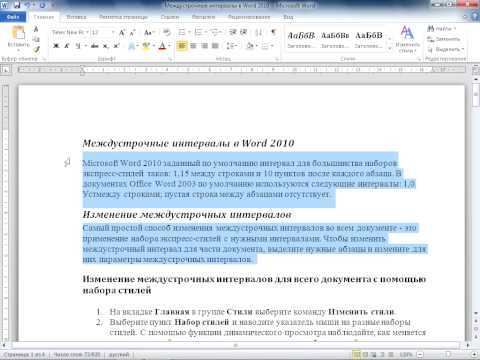Switch to the Главная (Home) tab
This screenshot has height=360, width=480.
(44, 17)
